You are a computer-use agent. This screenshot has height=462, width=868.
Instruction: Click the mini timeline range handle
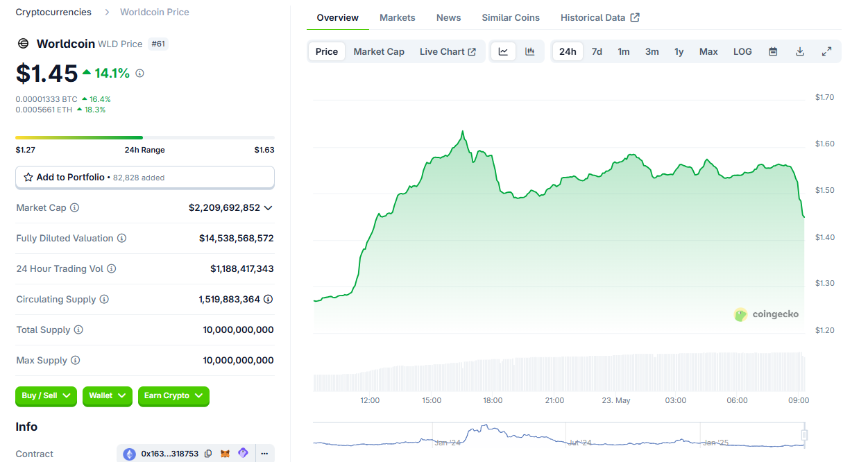805,435
